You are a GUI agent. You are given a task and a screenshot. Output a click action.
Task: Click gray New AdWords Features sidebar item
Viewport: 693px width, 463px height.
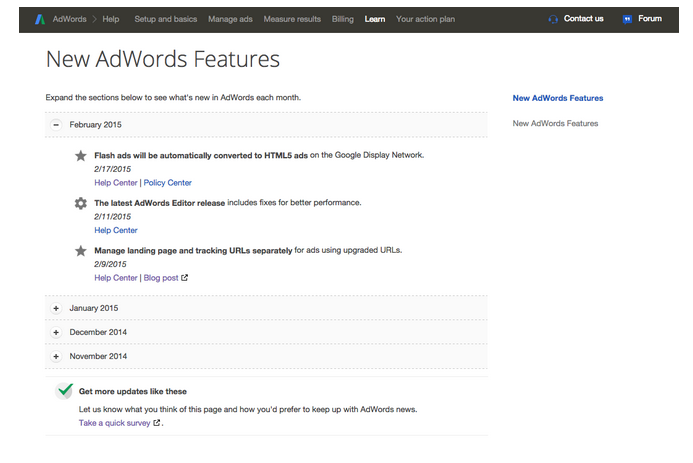click(555, 123)
